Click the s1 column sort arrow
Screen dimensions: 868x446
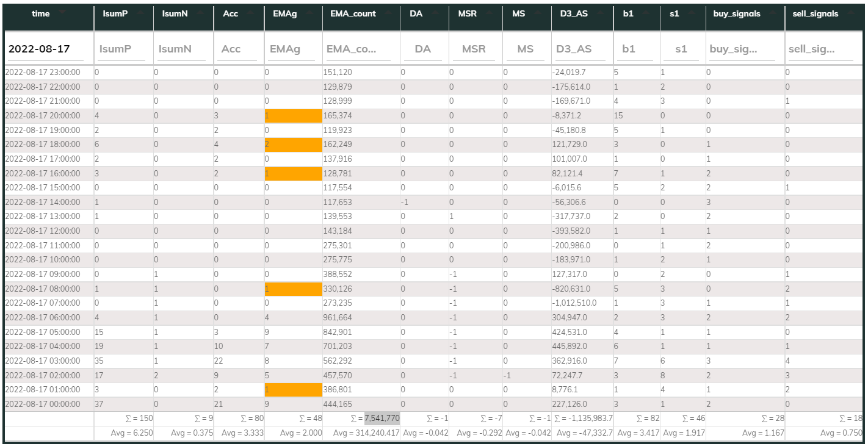692,13
